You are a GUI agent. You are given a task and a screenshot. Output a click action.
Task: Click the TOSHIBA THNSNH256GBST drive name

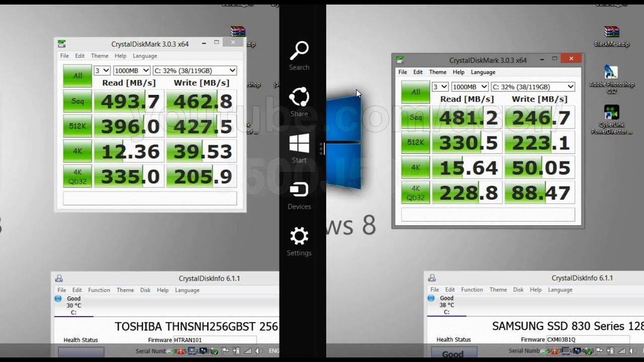pos(196,326)
